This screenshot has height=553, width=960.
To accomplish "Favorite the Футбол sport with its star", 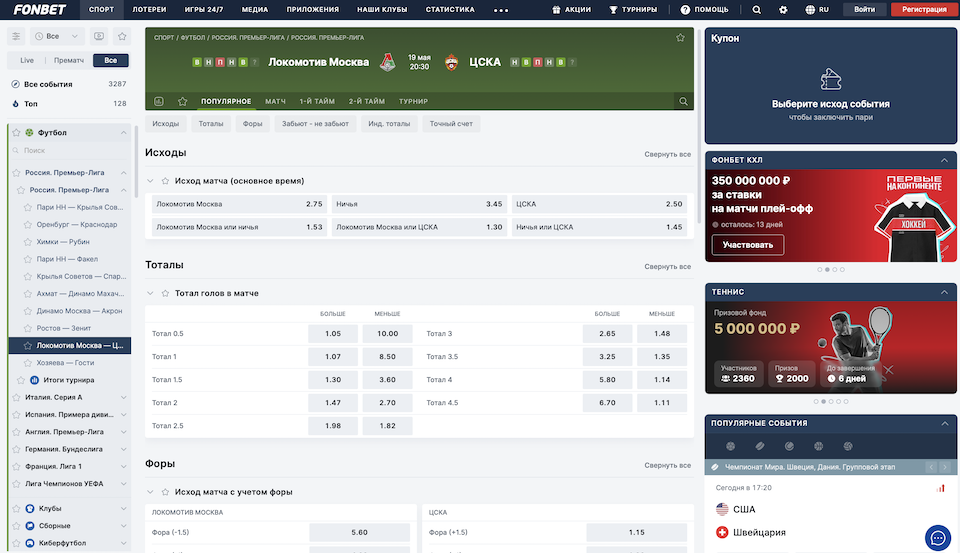I will (x=15, y=132).
